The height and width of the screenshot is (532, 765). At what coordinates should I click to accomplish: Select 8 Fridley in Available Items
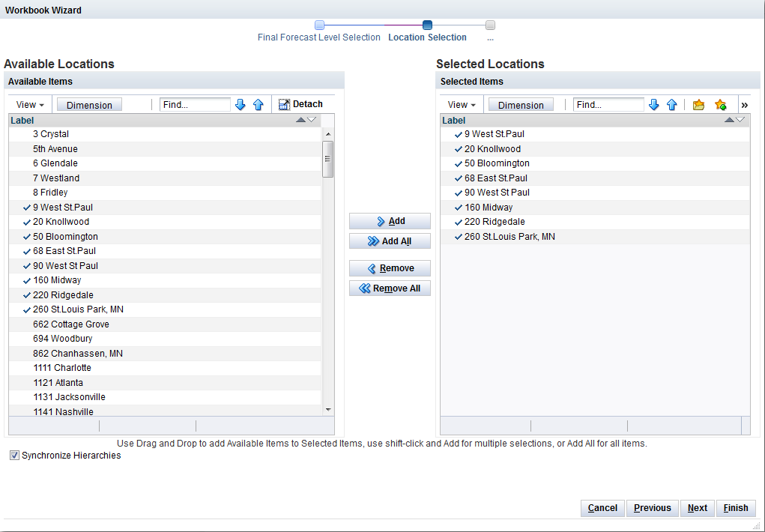click(165, 193)
